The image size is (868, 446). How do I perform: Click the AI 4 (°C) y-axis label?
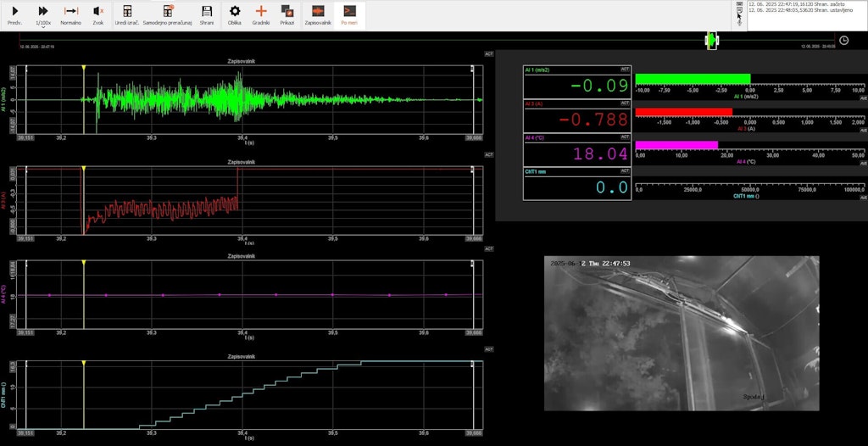click(5, 295)
